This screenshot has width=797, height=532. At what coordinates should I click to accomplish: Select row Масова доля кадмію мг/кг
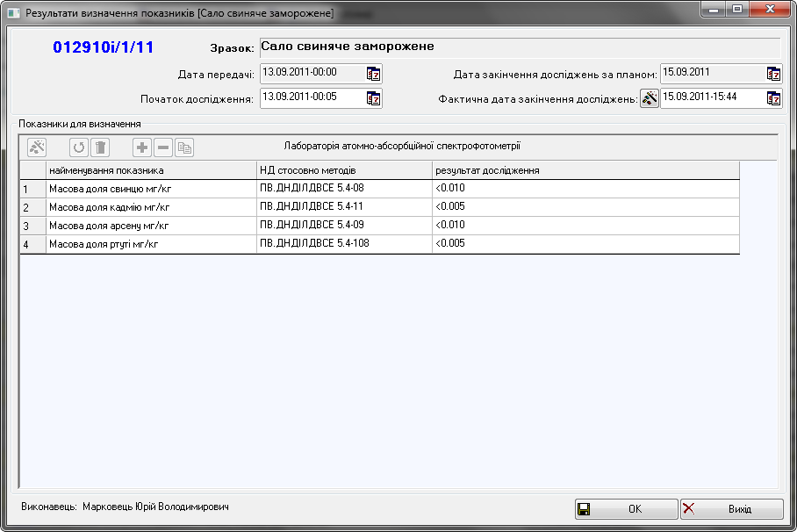point(152,207)
